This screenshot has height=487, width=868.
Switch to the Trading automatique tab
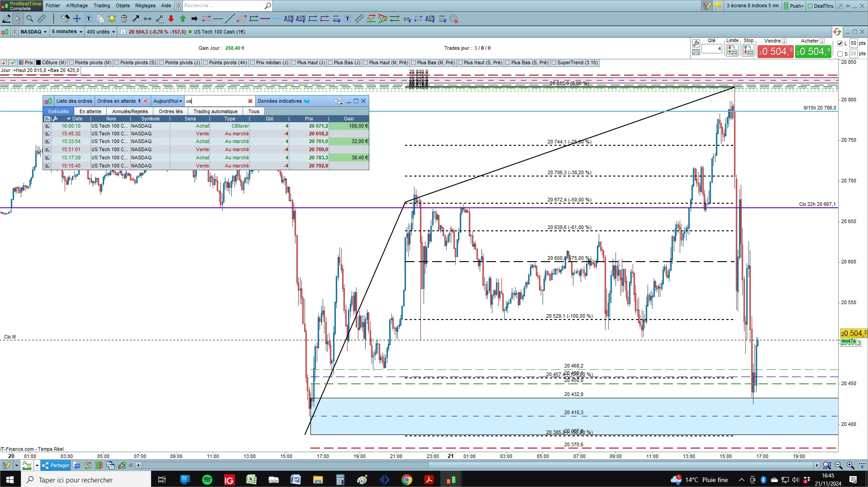(x=215, y=111)
